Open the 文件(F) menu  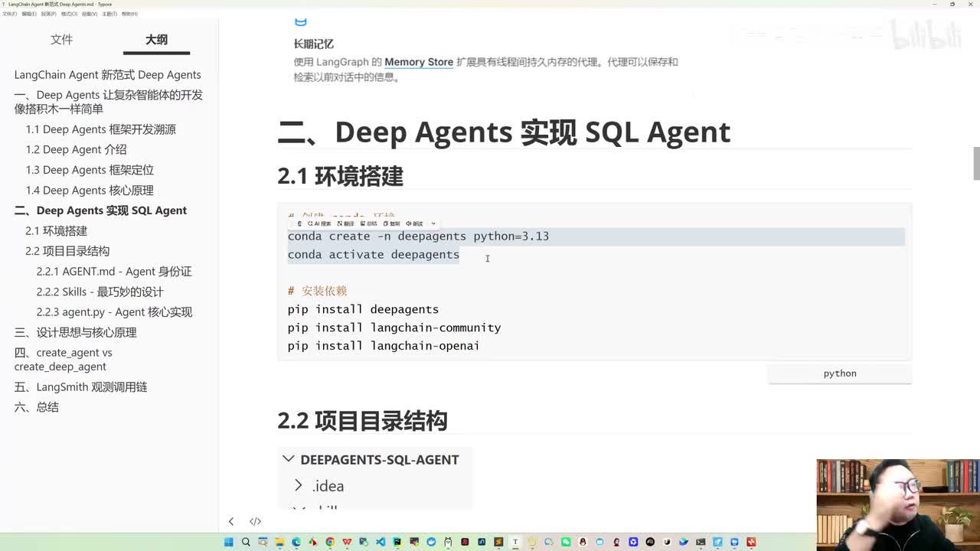pyautogui.click(x=9, y=14)
